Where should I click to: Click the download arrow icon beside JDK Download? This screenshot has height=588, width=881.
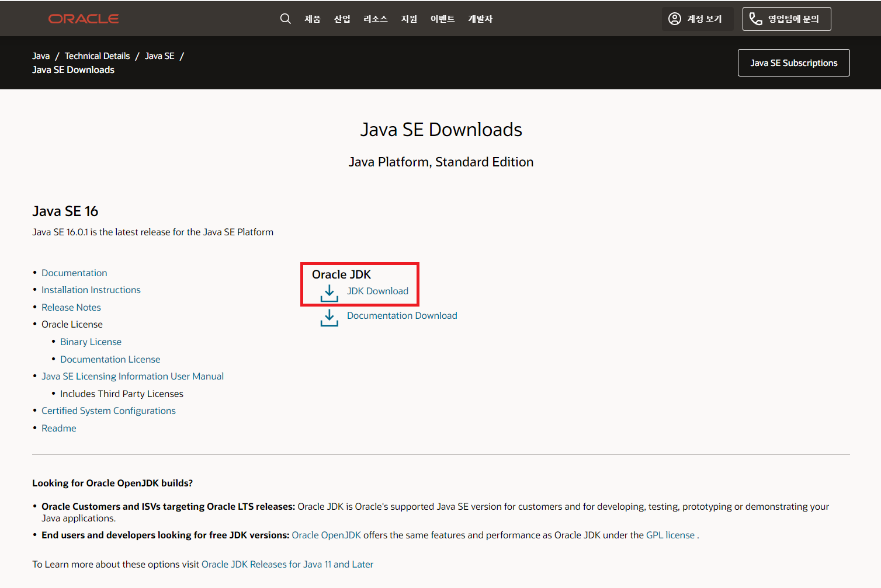(329, 293)
